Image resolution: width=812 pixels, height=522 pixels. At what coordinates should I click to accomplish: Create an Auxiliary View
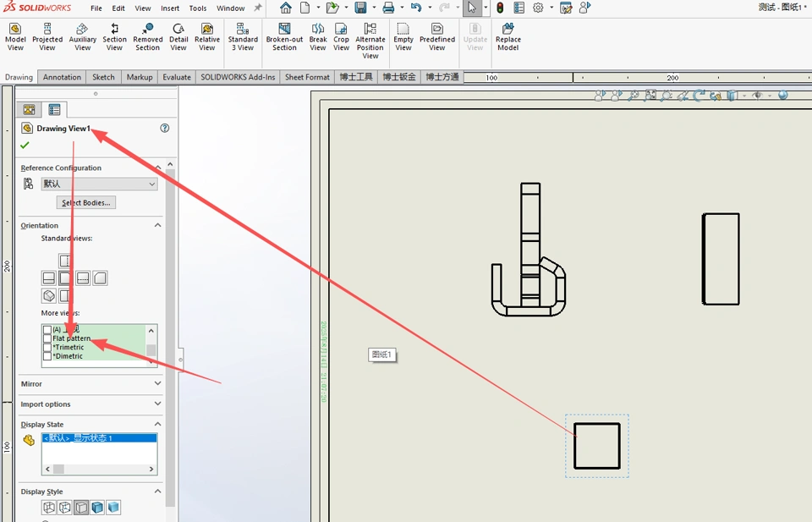(82, 36)
